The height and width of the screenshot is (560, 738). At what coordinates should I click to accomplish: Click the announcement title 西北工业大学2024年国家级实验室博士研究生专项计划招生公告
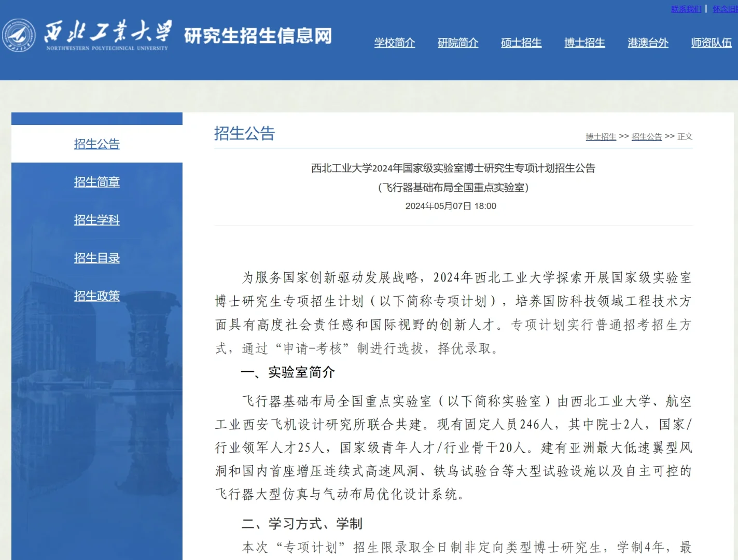(453, 168)
